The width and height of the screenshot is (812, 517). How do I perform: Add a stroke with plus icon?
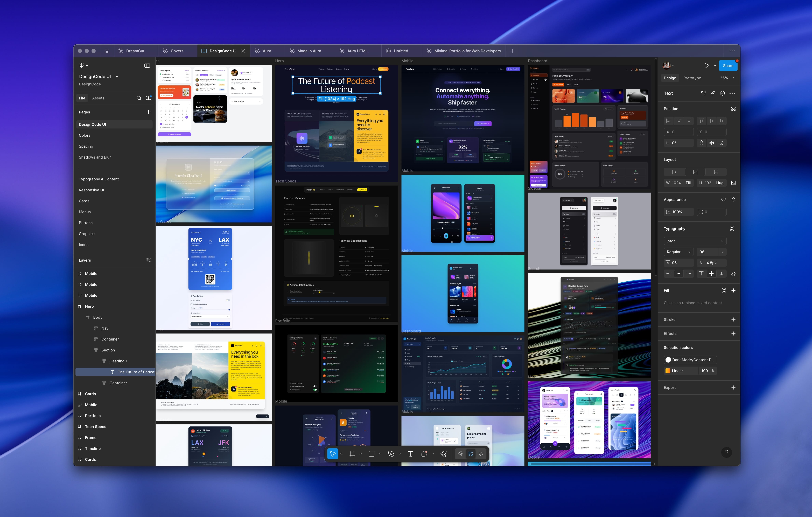733,320
